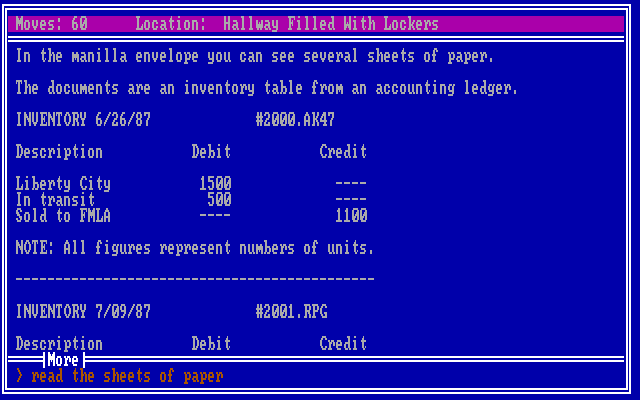640x400 pixels.
Task: Click the "Hallway Filled With Lockers" location name
Action: click(x=331, y=24)
